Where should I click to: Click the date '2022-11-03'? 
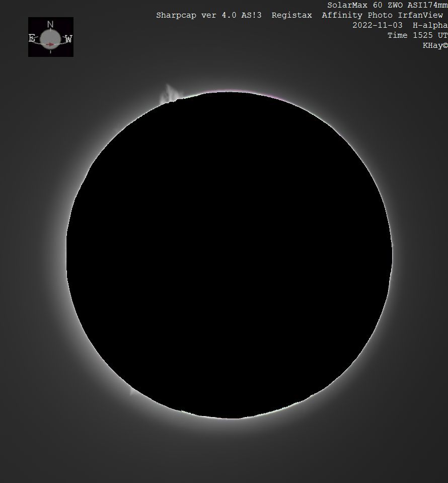tap(377, 25)
